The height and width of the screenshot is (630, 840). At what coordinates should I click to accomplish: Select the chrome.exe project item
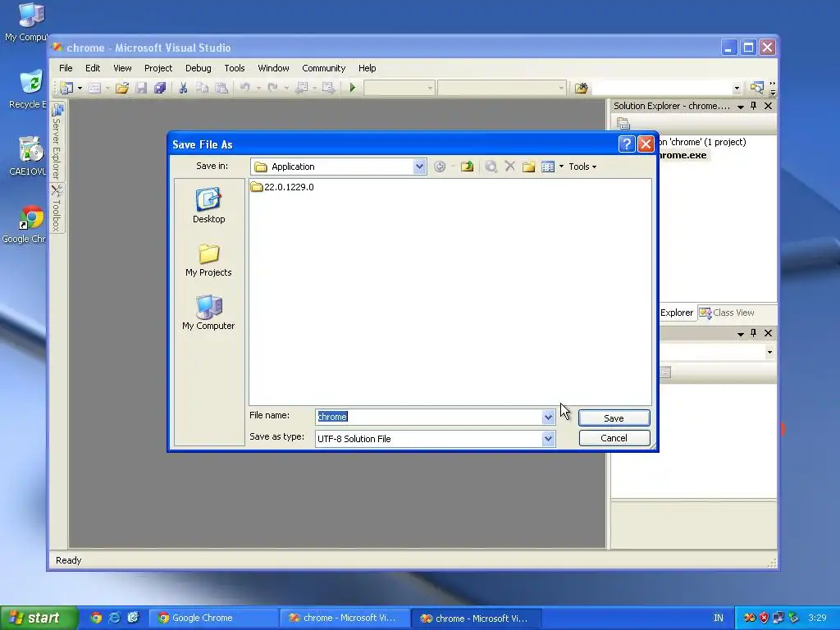pos(682,155)
